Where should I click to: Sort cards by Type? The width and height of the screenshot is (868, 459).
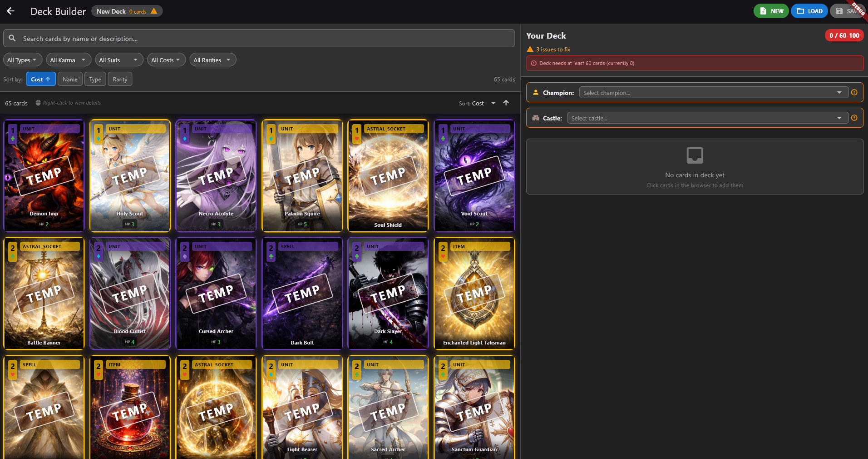coord(95,79)
